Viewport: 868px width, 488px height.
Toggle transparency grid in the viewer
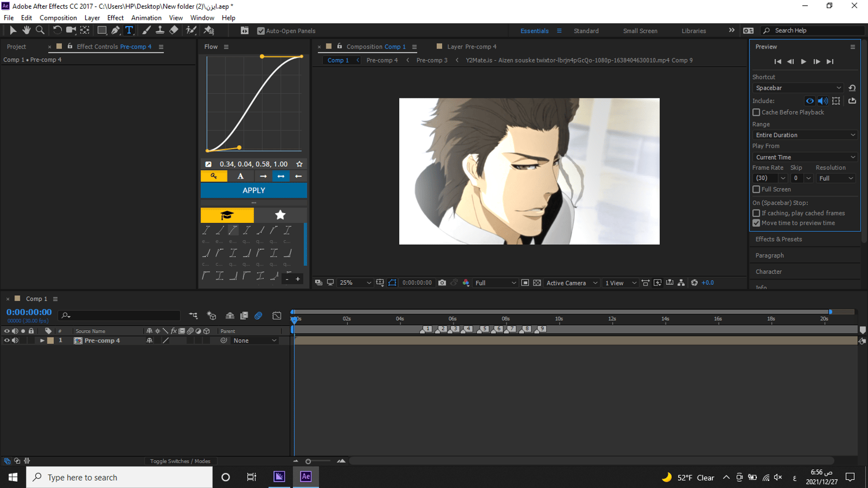coord(537,283)
